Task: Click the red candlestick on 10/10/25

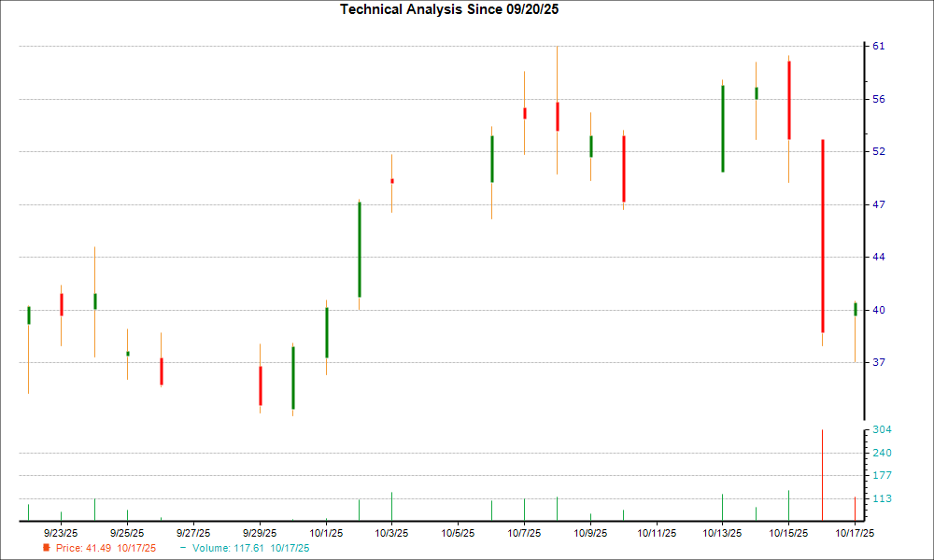Action: pos(623,169)
